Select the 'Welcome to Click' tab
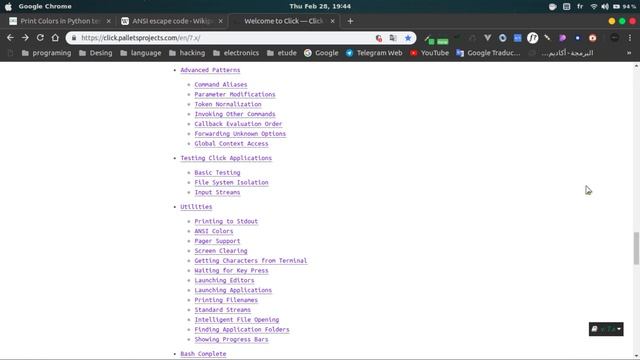Viewport: 640px width, 360px height. [283, 21]
